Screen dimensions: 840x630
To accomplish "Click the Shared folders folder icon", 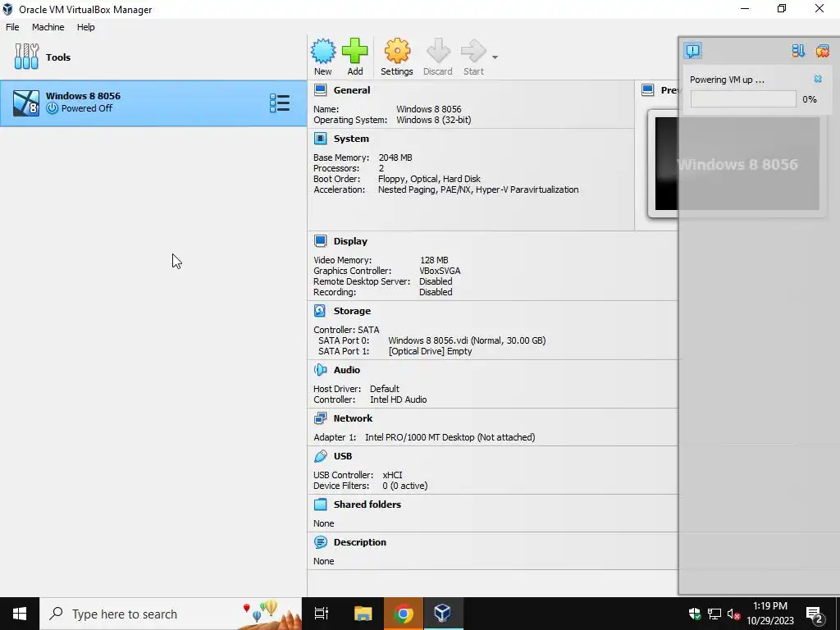I will click(321, 504).
